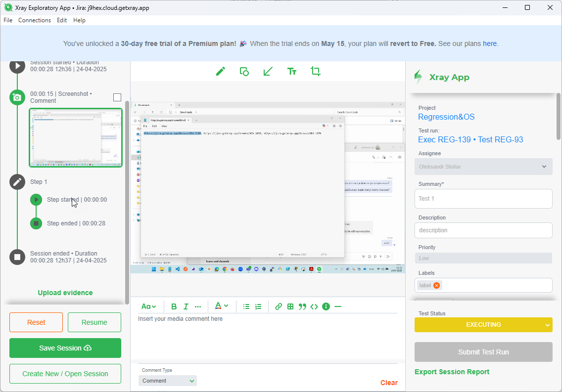
Task: Clear the media comment
Action: (x=389, y=383)
